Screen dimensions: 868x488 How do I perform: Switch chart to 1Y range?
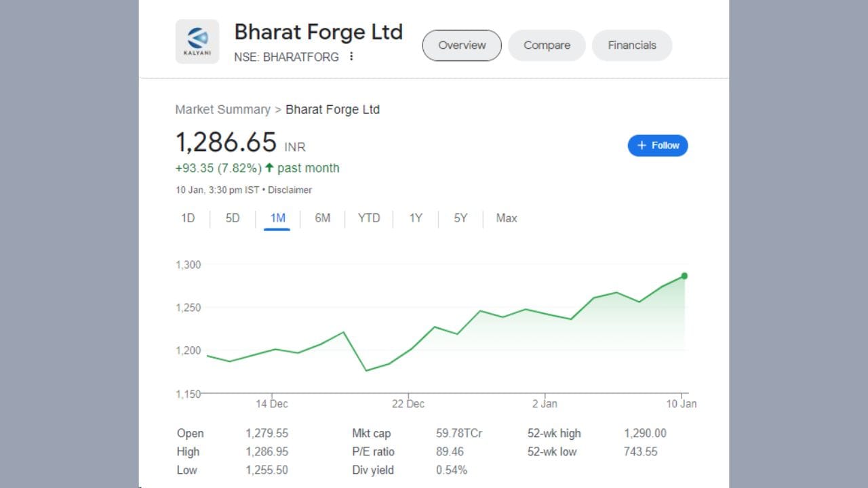(x=416, y=218)
